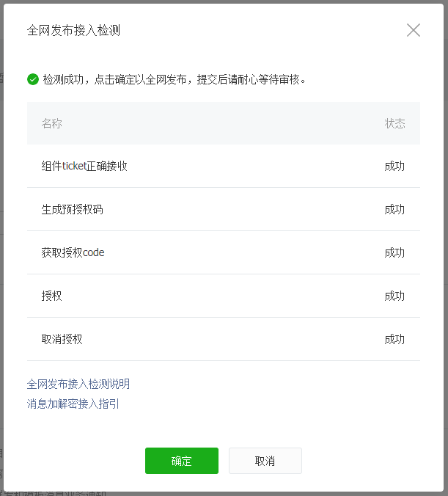Click 成功 status for 获取授权code
Screen dimensions: 448x496
[394, 252]
